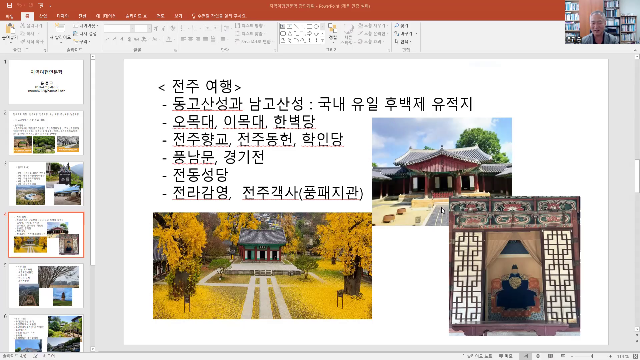Select slide 3 thumbnail in panel
This screenshot has height=360, width=640.
point(46,184)
